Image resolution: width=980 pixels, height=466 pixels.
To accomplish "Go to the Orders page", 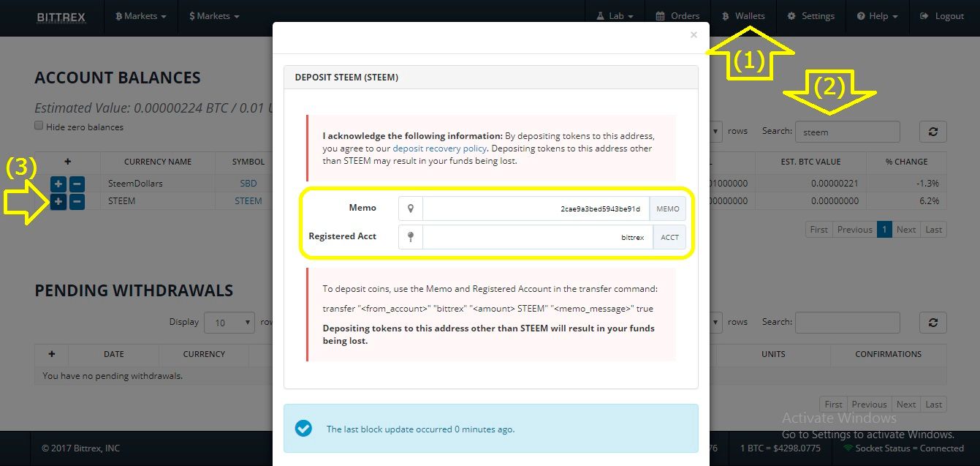I will click(x=677, y=16).
